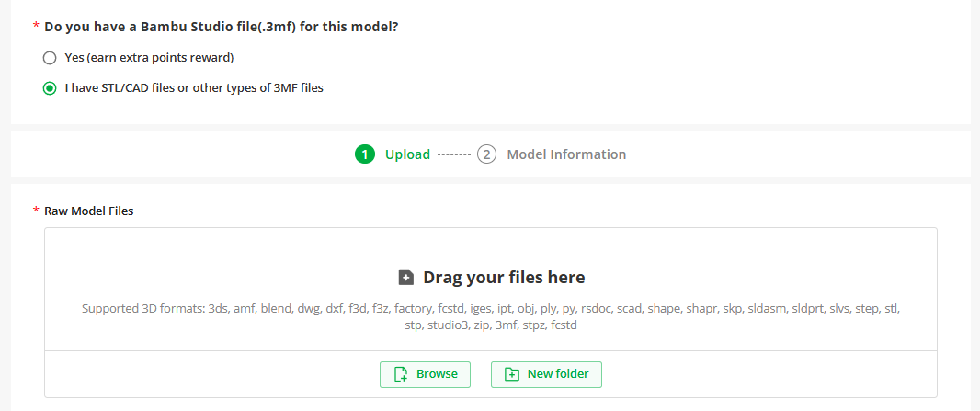Select the STL/CAD files radio button

pos(50,88)
